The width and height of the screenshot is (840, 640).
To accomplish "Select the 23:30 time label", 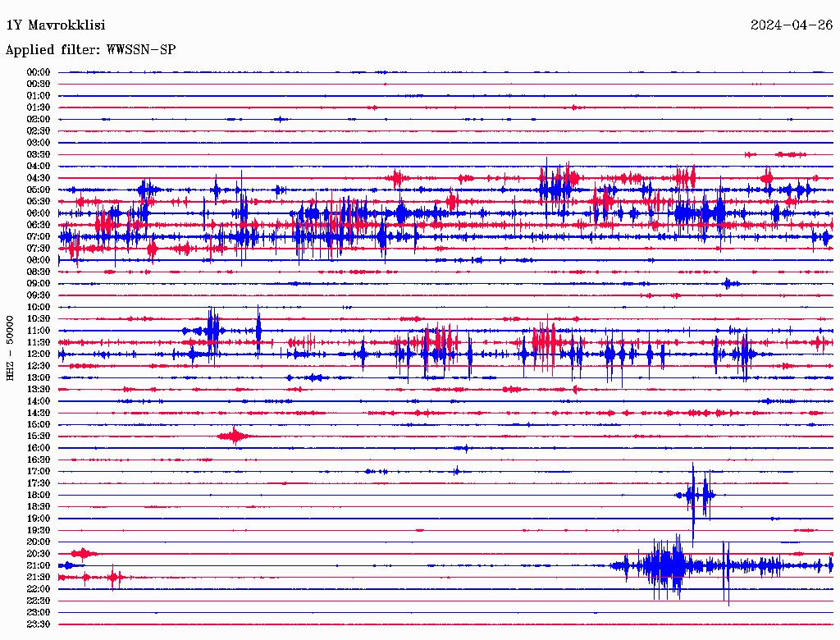I will [39, 624].
